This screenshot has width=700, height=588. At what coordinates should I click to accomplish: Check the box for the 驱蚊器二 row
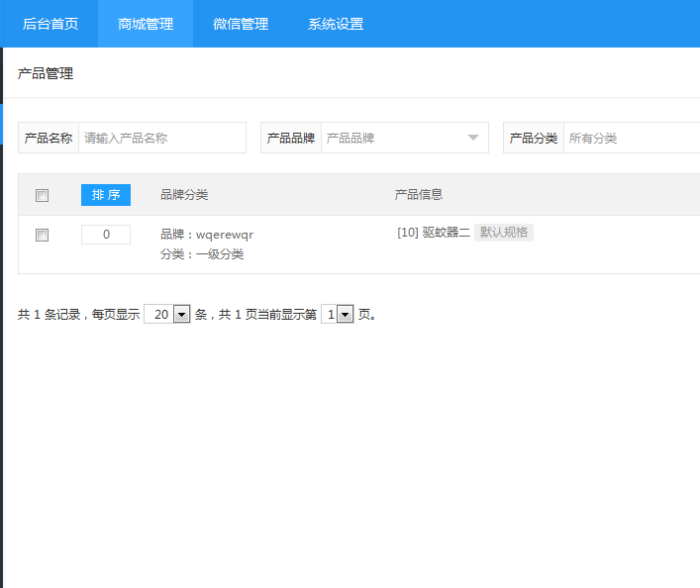coord(42,236)
